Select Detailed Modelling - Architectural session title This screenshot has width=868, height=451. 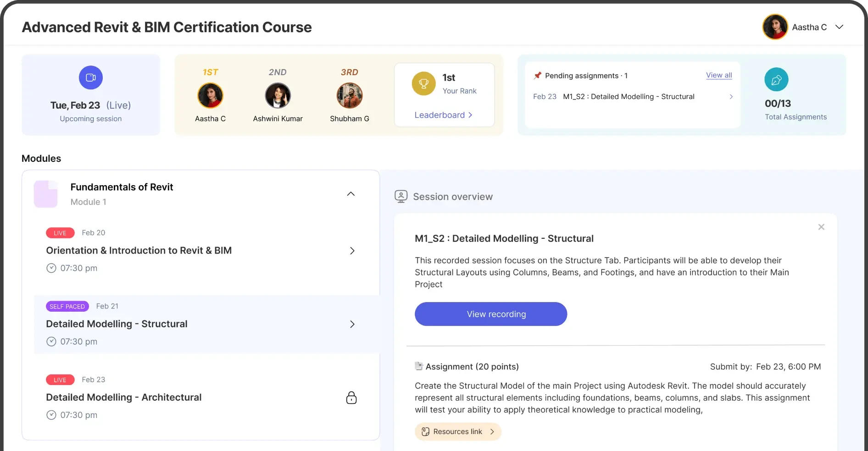click(x=124, y=397)
